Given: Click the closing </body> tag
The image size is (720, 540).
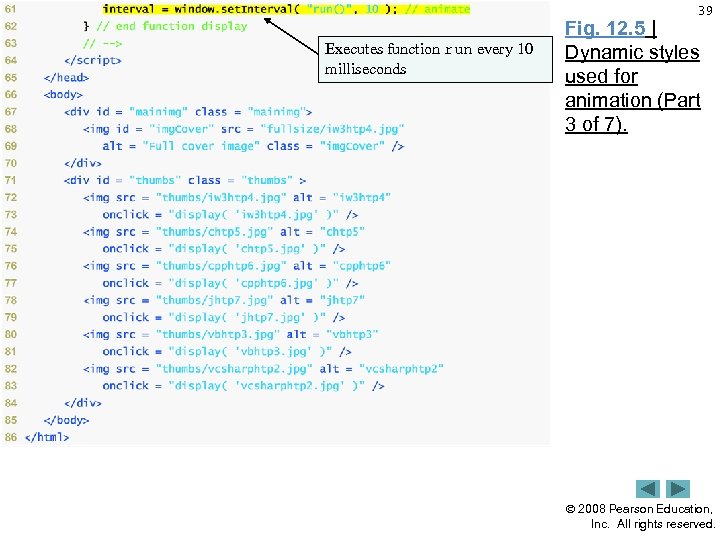Looking at the screenshot, I should (66, 420).
